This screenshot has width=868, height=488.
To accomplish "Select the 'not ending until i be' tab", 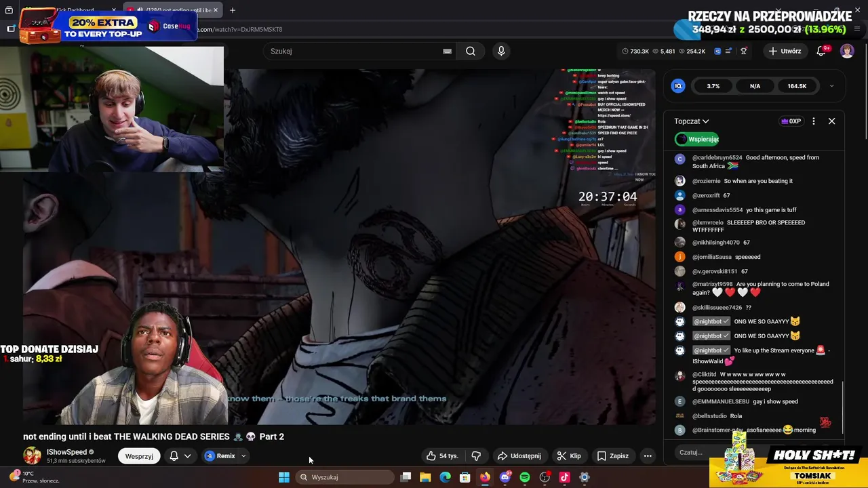I will pos(173,10).
